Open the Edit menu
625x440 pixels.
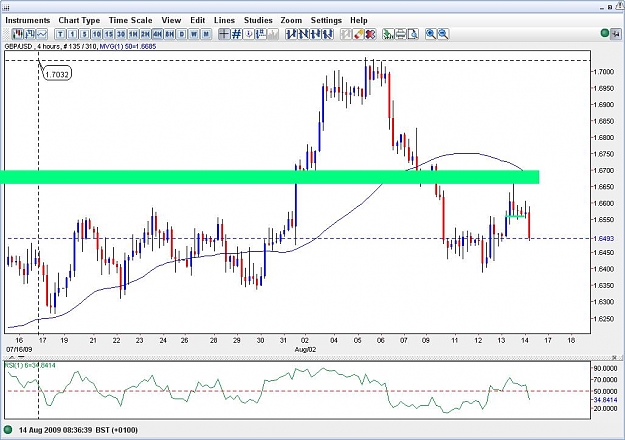[x=198, y=20]
